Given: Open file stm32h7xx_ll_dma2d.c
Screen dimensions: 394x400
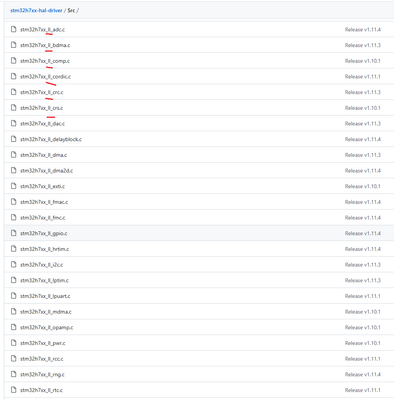Looking at the screenshot, I should click(46, 171).
